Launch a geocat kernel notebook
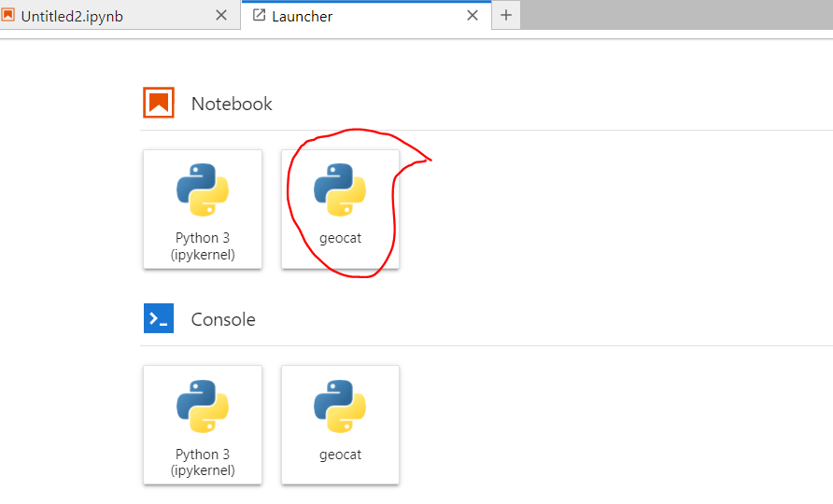Screen dimensions: 833x504 340,209
